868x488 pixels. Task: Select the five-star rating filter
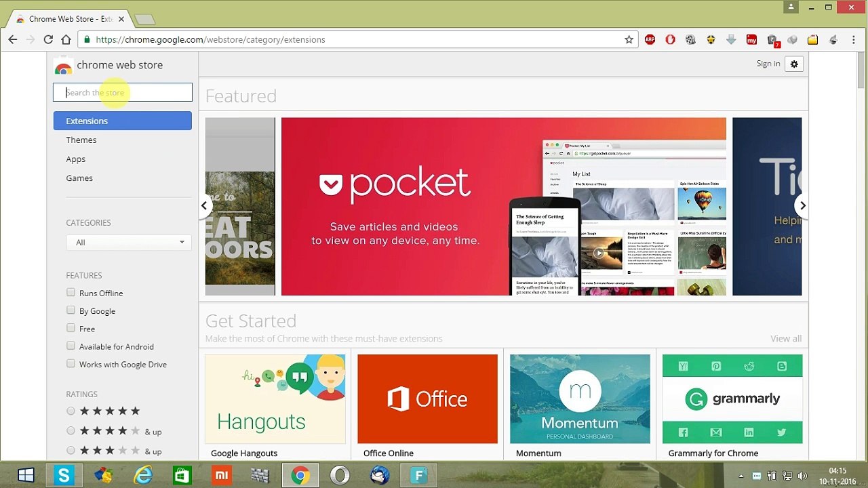click(x=71, y=411)
